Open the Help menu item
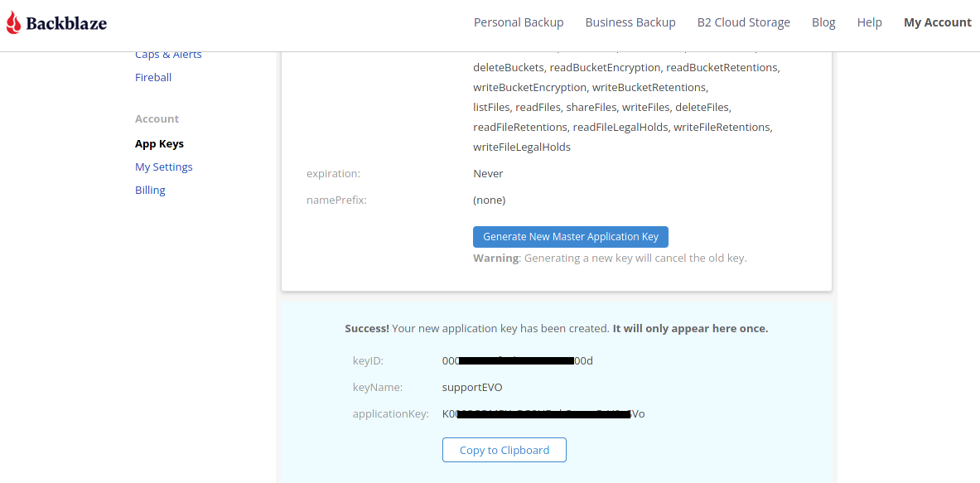Screen dimensions: 980x483 click(x=869, y=22)
